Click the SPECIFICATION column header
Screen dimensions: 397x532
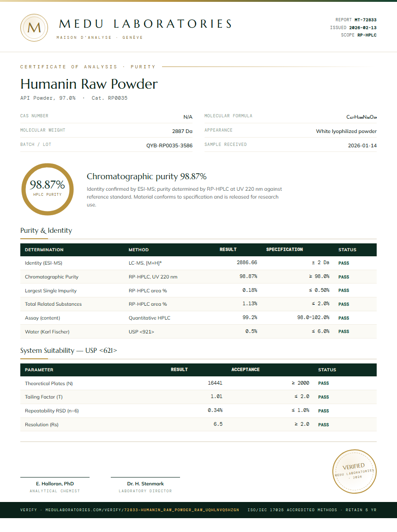[x=284, y=249]
